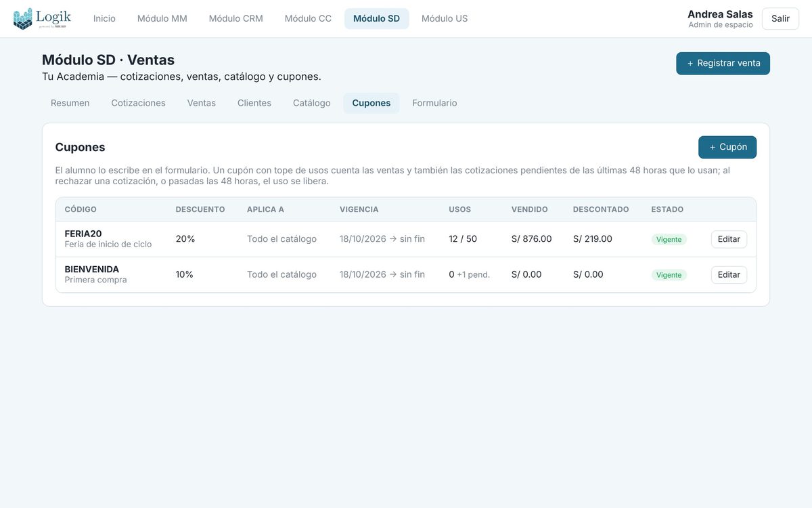Image resolution: width=812 pixels, height=508 pixels.
Task: Click the Cupones section heading
Action: [x=81, y=147]
